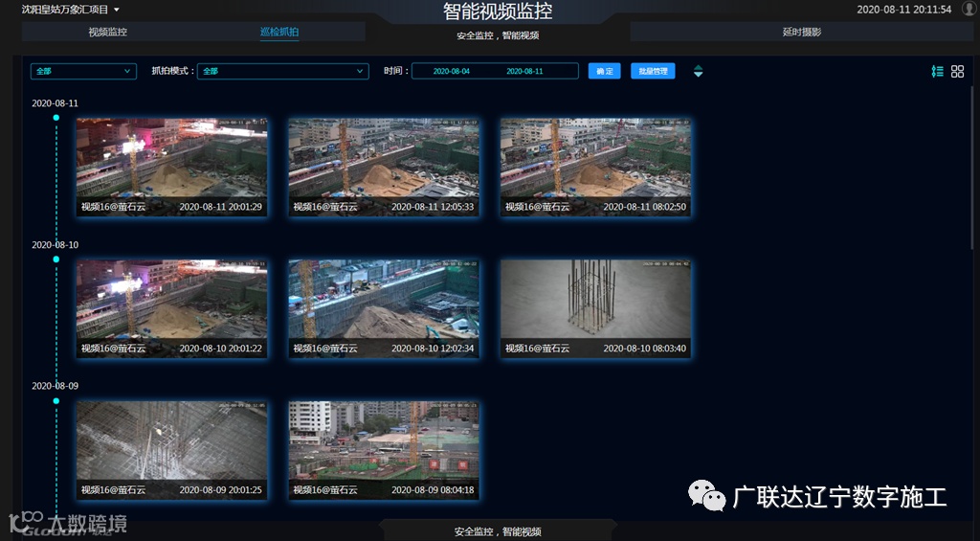Click the 2020-08-10 timeline marker dot
Viewport: 980px width, 541px height.
point(56,259)
